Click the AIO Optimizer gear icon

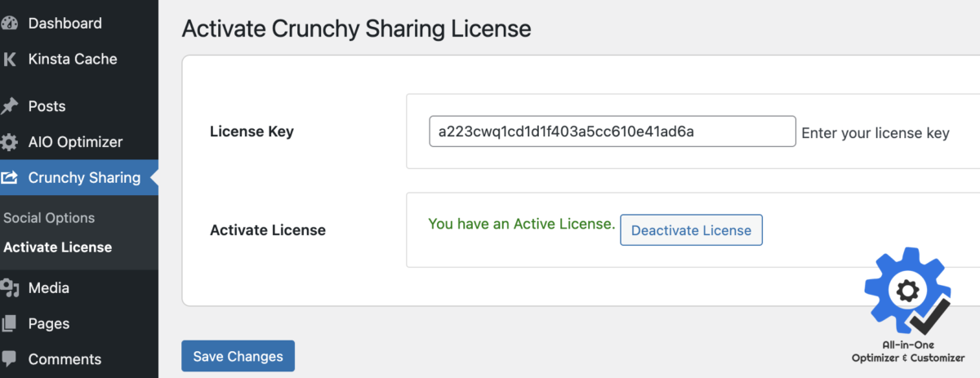(x=10, y=142)
